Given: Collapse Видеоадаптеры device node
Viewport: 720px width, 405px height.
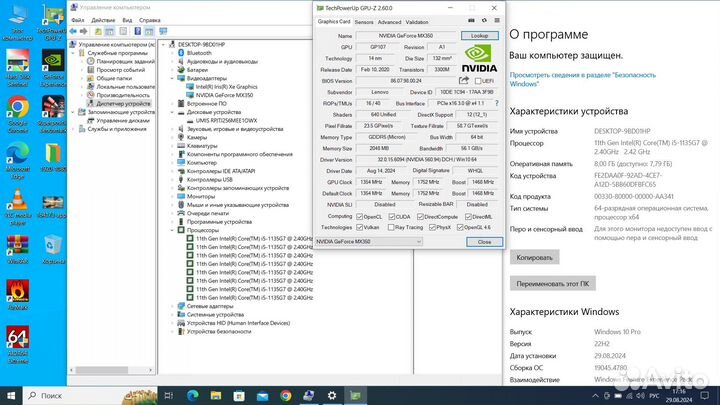Looking at the screenshot, I should point(173,79).
